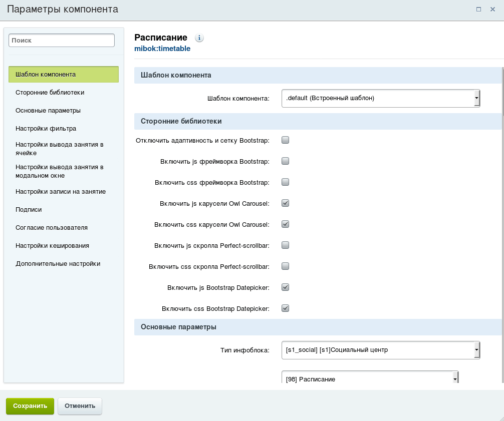Close the Параметры компонента dialog

coord(492,10)
